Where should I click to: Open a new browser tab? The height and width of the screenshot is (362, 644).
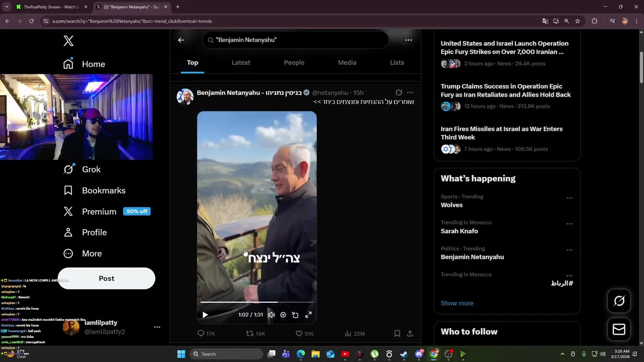click(x=178, y=7)
